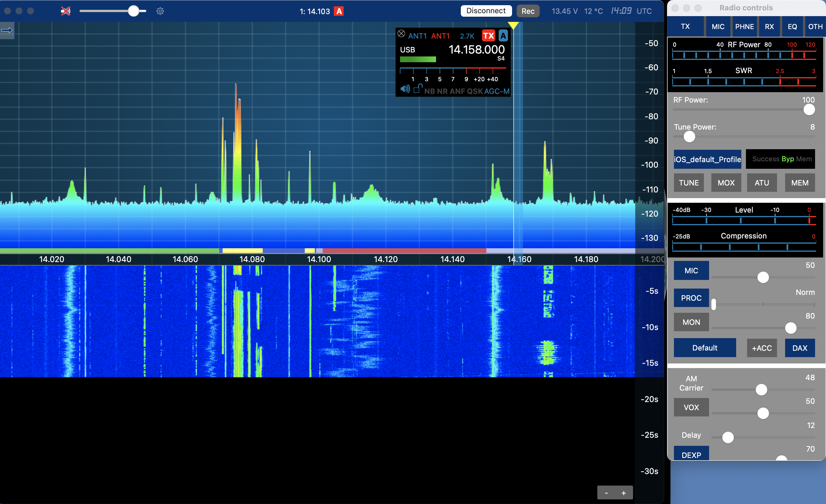Toggle the MOX button
Screen dimensions: 826x504
click(x=726, y=183)
